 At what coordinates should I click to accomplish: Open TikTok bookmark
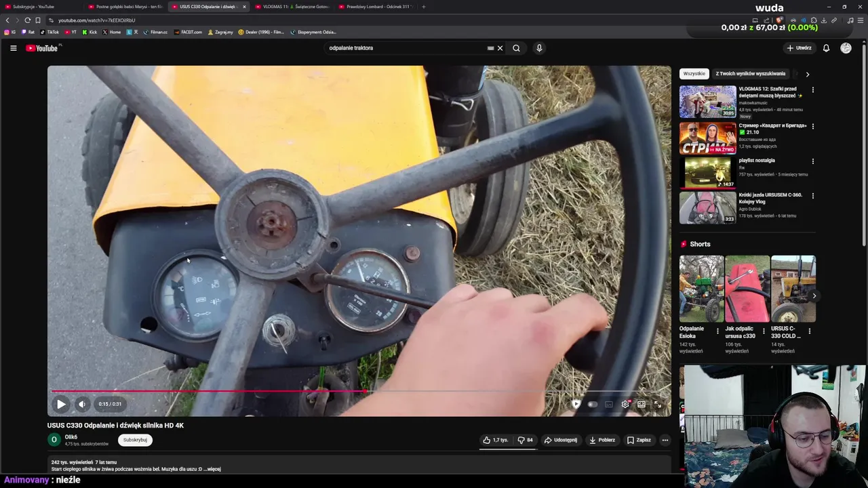(x=50, y=32)
